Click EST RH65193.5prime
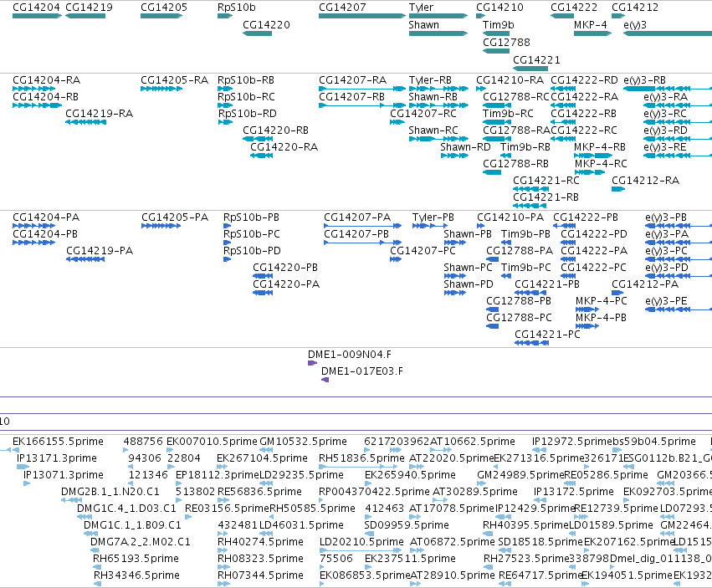The height and width of the screenshot is (588, 712). click(x=136, y=559)
